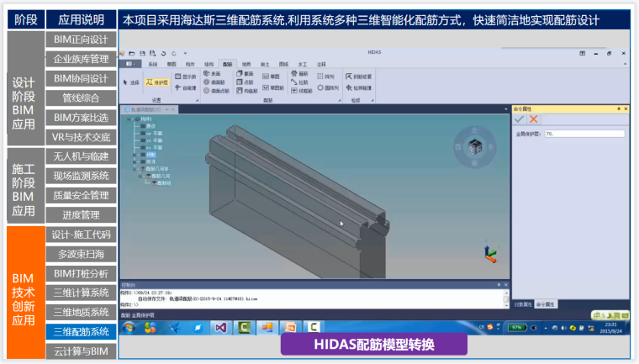Click the 无人机与临建 sidebar button
The image size is (639, 364).
coord(81,156)
